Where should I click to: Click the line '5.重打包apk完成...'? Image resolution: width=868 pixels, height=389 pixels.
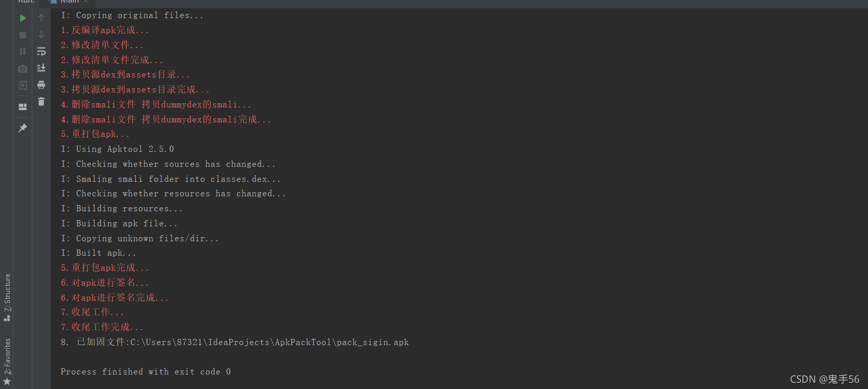(x=105, y=268)
